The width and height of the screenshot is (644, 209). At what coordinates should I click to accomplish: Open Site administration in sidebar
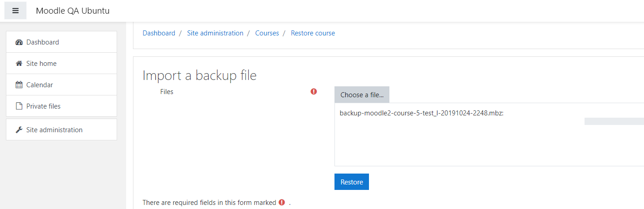pos(61,129)
